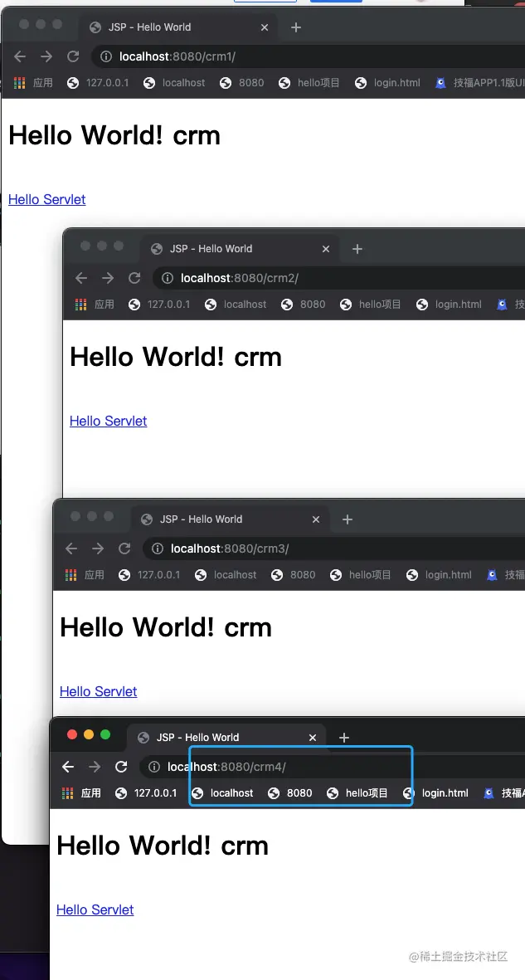This screenshot has width=525, height=980.
Task: Go back in the crm2 window
Action: click(x=81, y=278)
